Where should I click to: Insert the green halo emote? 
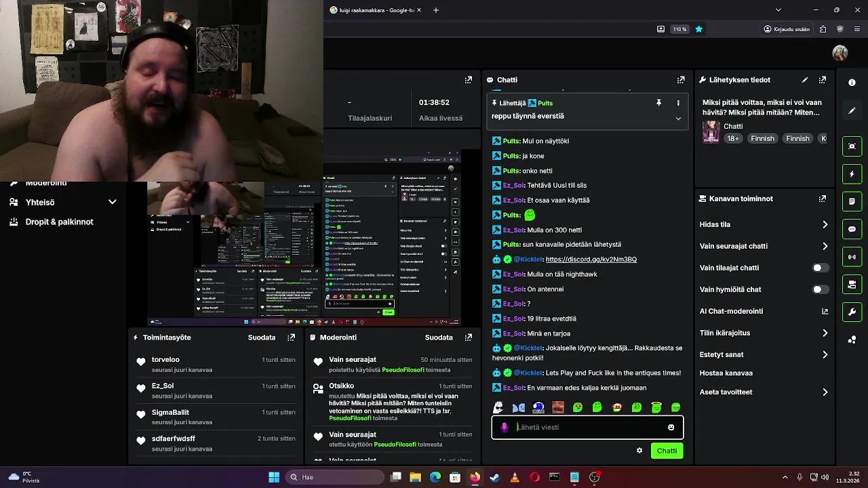click(x=656, y=407)
